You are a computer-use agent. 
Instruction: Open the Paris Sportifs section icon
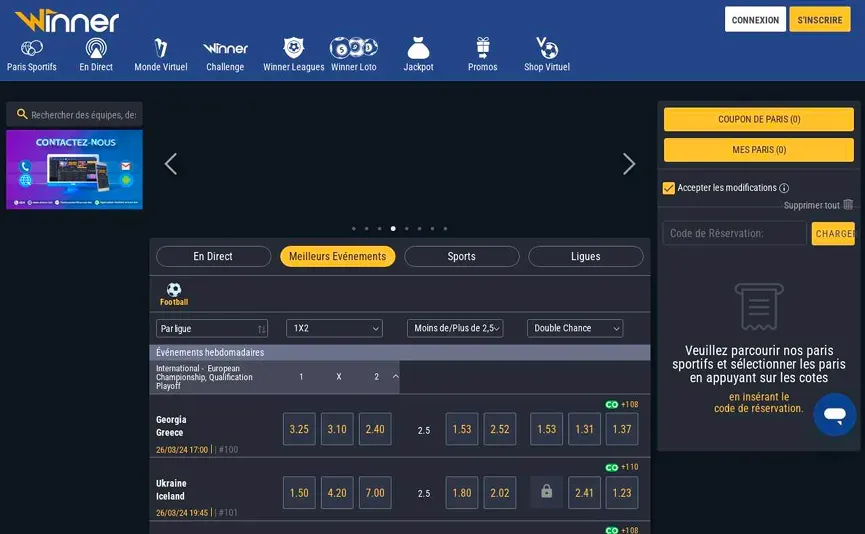[32, 48]
